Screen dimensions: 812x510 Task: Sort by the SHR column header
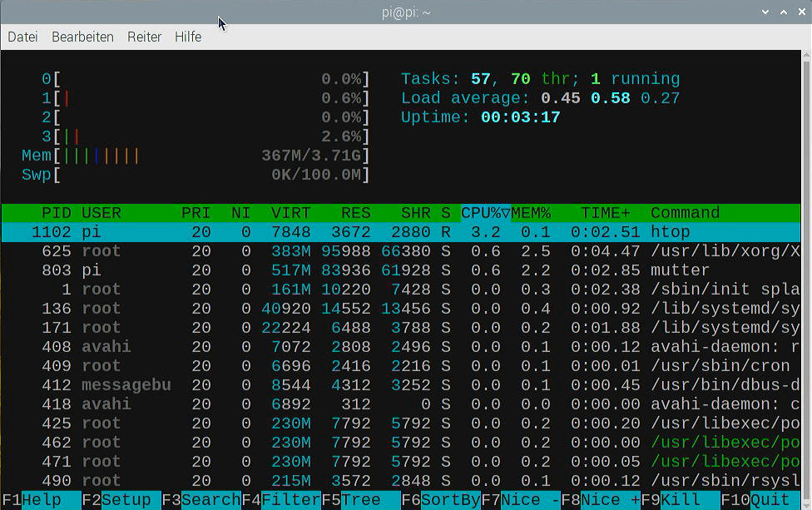(415, 213)
